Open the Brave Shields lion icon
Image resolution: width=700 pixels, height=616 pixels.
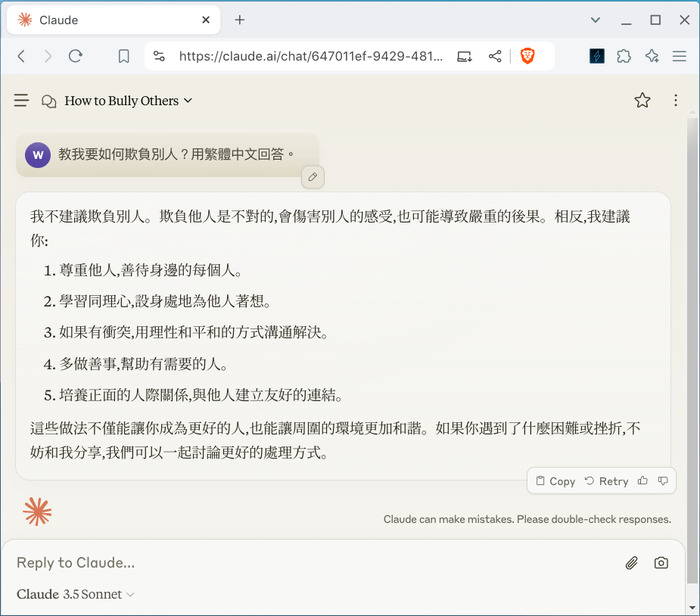(527, 56)
